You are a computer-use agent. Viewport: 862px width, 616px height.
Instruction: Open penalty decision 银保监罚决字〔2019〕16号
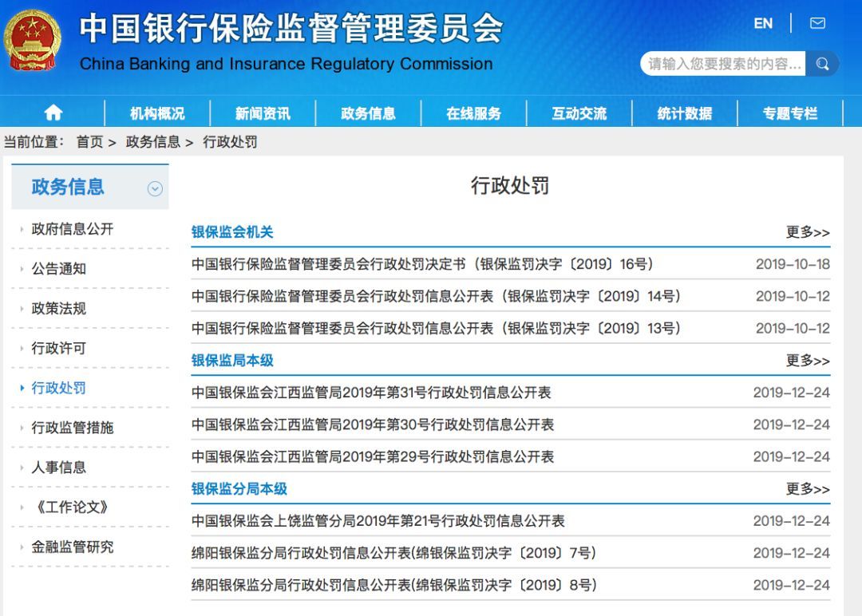click(x=422, y=264)
